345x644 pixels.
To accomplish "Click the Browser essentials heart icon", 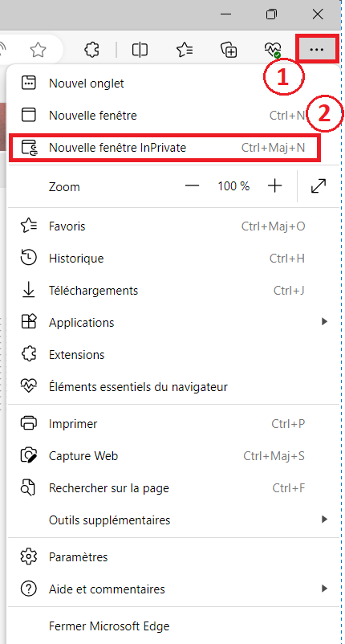I will (x=273, y=50).
